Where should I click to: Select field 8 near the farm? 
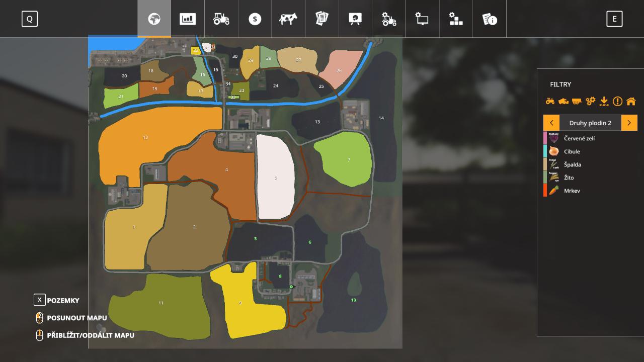pos(280,276)
